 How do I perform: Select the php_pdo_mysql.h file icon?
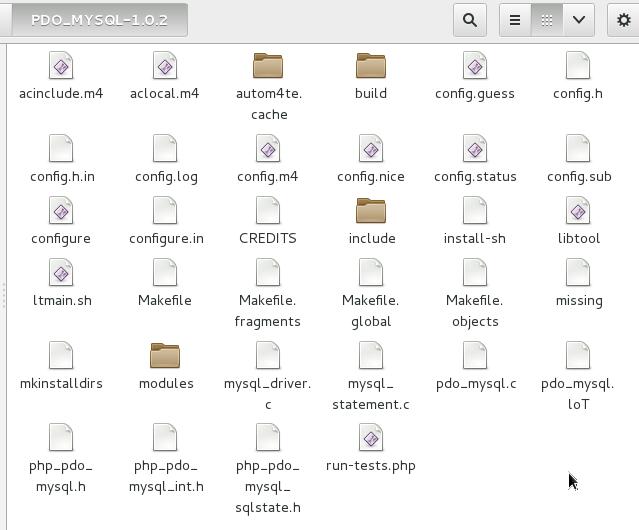pyautogui.click(x=61, y=438)
